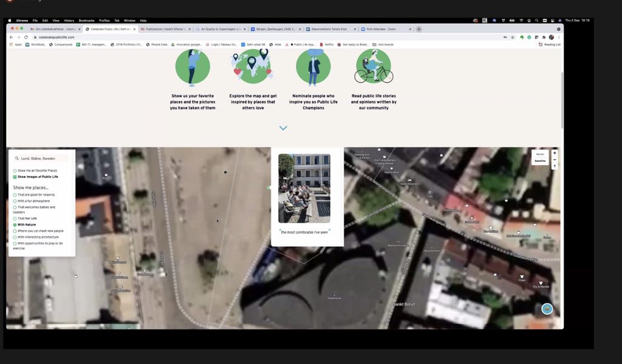
Task: Open the Chrome profile avatar
Action: pyautogui.click(x=552, y=37)
